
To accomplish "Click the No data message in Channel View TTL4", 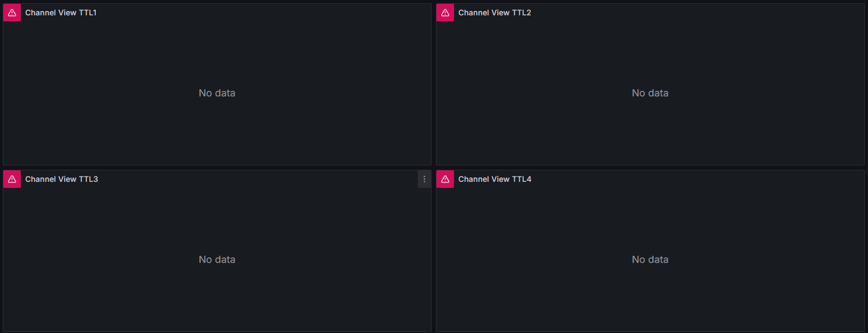I will (649, 260).
